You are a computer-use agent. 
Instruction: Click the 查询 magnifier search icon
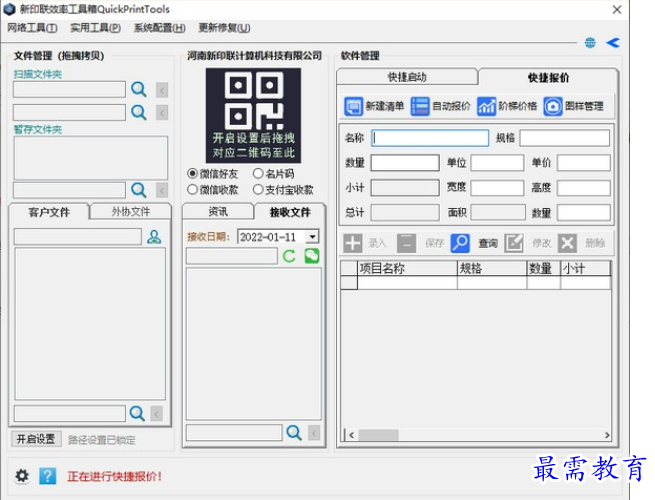[x=460, y=243]
